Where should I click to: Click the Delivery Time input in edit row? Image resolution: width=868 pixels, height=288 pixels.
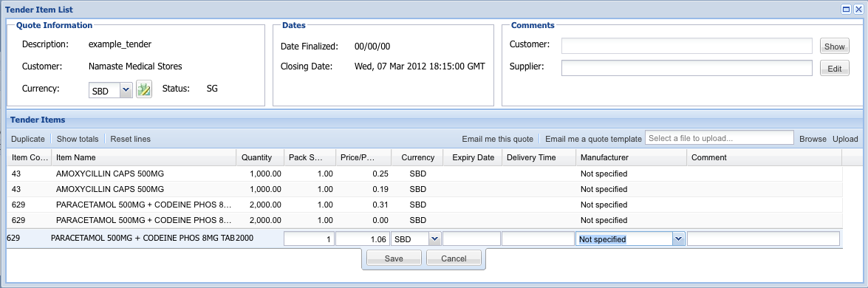(x=538, y=239)
